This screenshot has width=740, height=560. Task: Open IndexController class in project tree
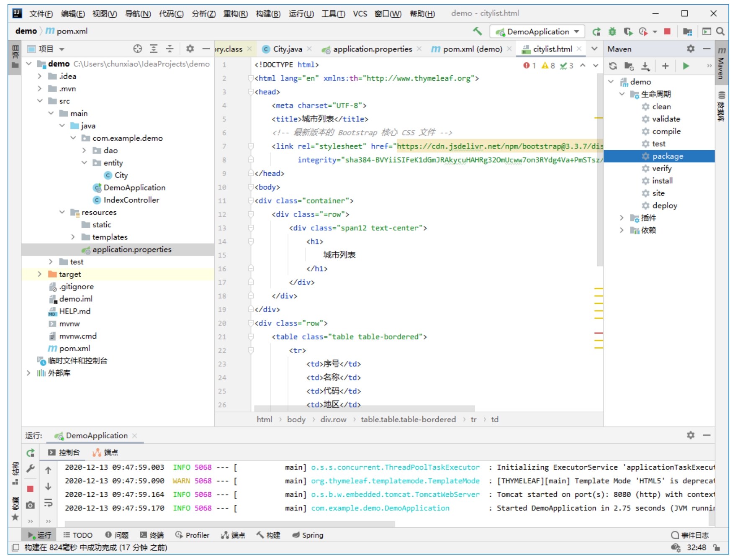[x=131, y=200]
